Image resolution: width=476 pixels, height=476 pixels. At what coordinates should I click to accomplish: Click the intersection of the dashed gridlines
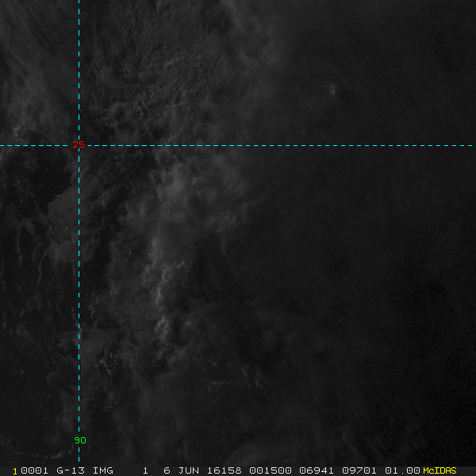(79, 145)
